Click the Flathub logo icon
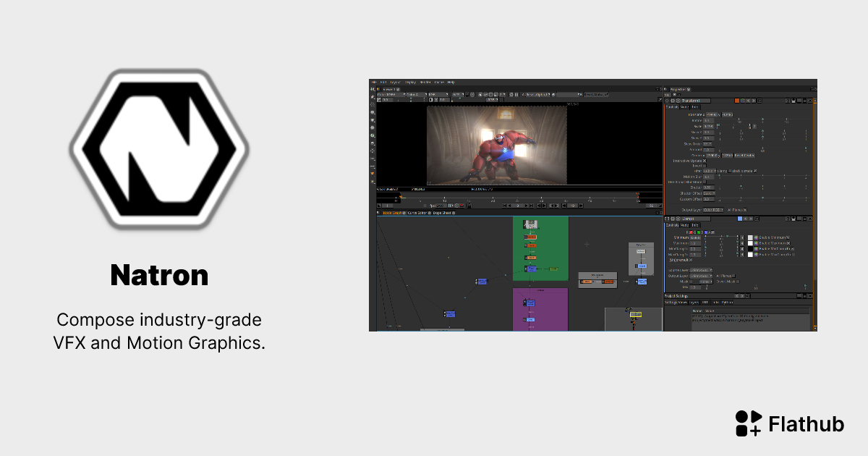This screenshot has width=868, height=456. coord(748,423)
